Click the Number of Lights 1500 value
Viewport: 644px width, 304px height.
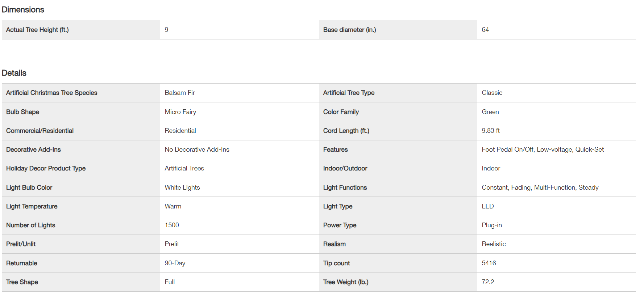coord(171,225)
